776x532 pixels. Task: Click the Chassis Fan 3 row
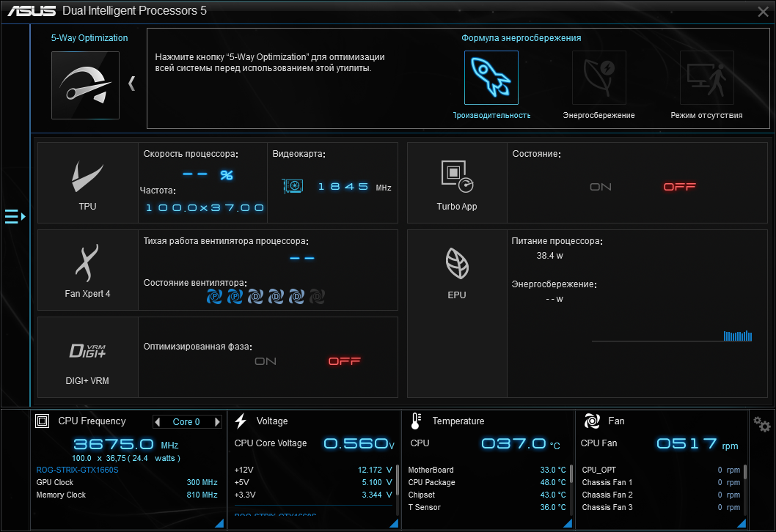click(661, 507)
